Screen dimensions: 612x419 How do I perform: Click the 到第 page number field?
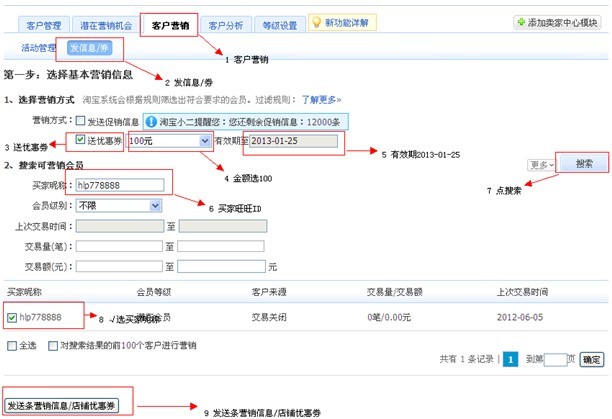555,359
